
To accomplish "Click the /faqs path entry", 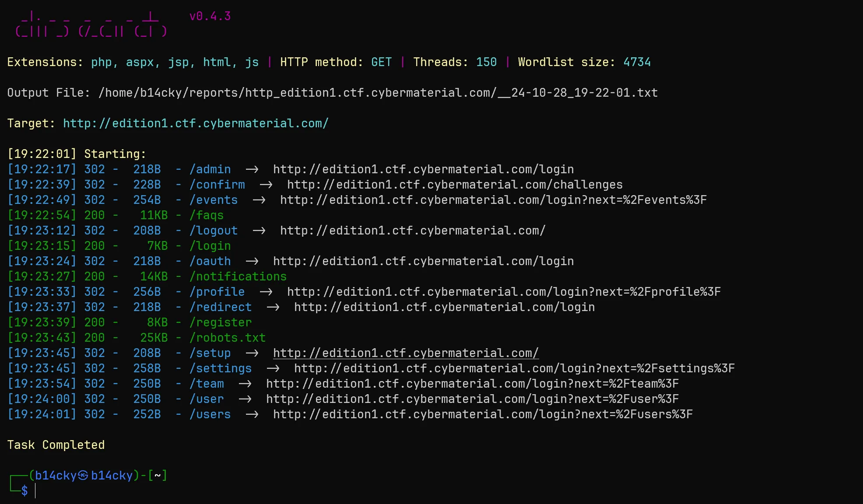I will (x=207, y=215).
